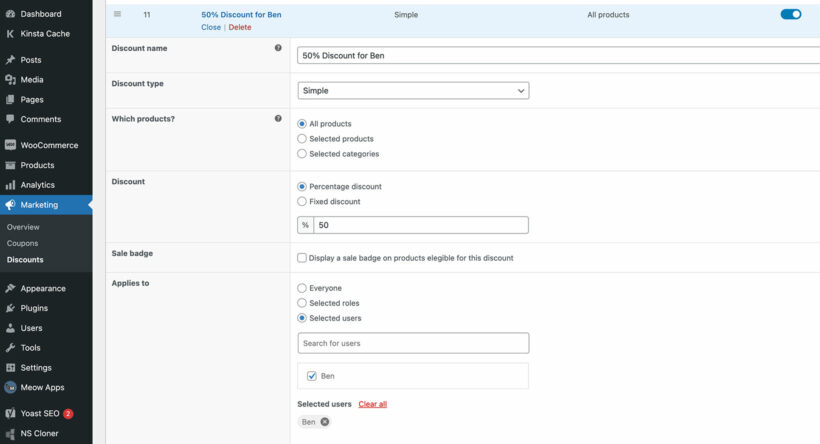
Task: Uncheck the Ben user checkbox
Action: tap(312, 376)
